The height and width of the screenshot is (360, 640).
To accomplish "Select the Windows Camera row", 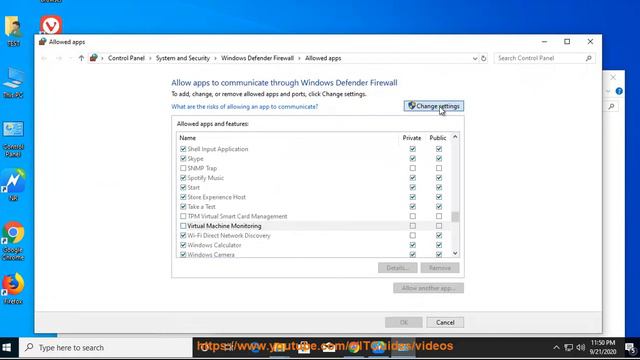I will coord(313,255).
